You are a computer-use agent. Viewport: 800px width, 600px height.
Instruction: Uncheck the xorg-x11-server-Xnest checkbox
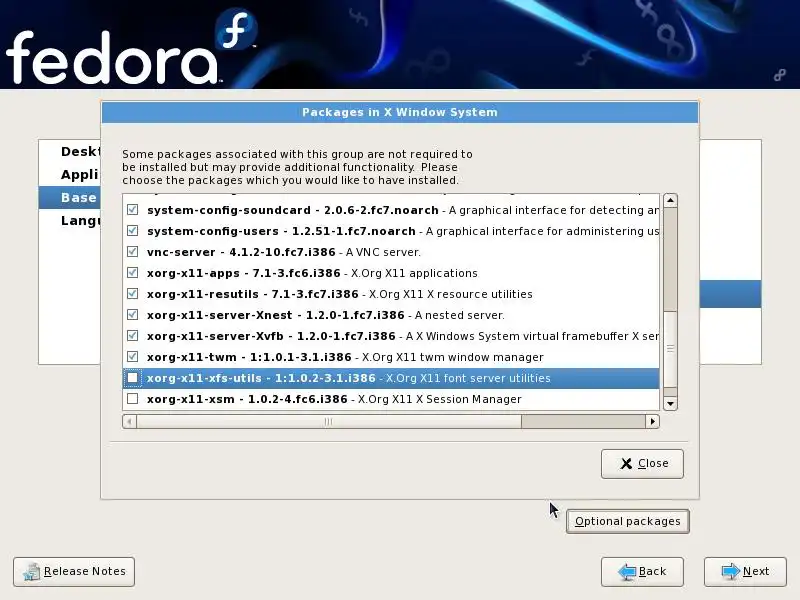[x=133, y=314]
